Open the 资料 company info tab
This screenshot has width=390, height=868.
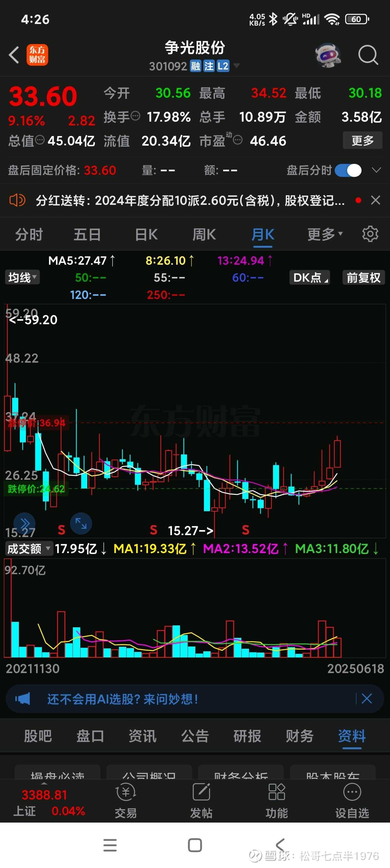point(352,736)
